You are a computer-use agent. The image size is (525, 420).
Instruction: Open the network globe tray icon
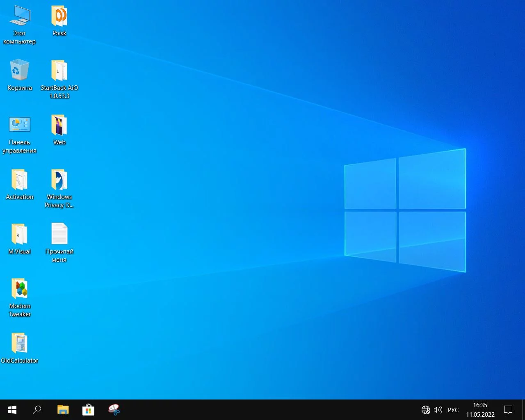(x=426, y=409)
